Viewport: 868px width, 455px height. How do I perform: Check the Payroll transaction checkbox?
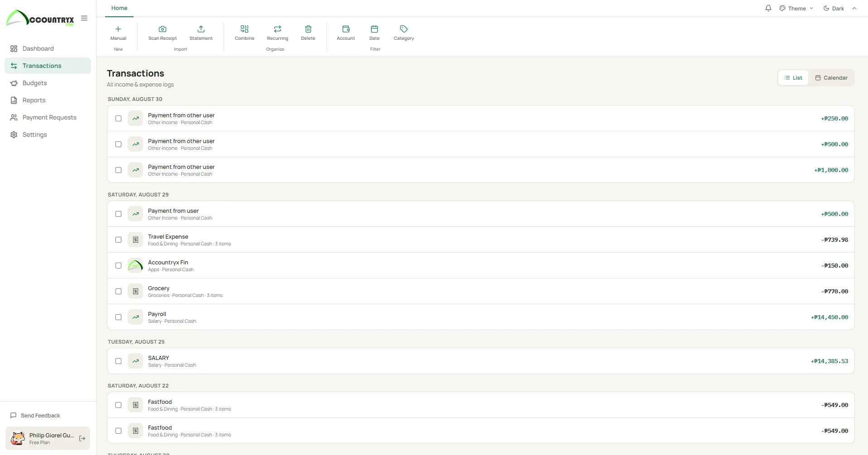click(x=118, y=317)
